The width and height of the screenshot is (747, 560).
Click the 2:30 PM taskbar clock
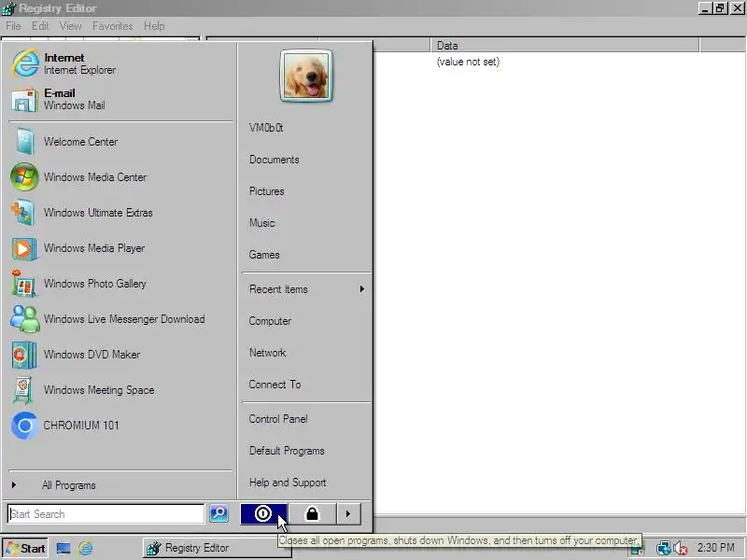pyautogui.click(x=715, y=548)
